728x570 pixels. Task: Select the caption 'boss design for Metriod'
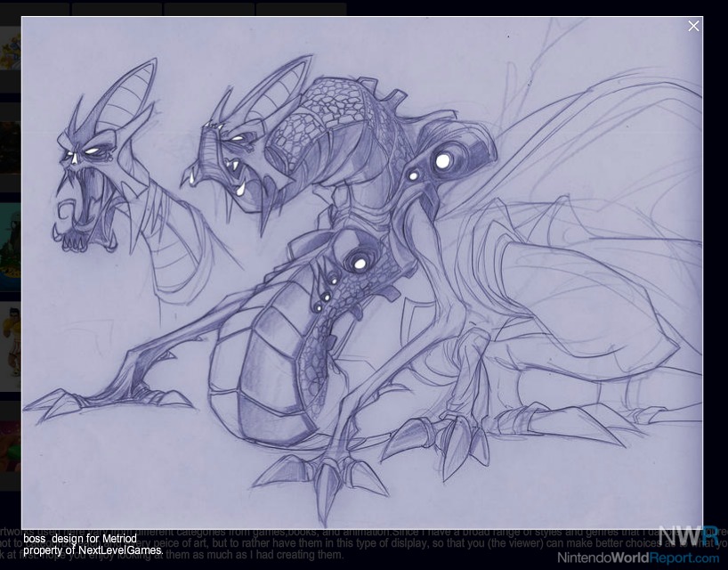click(80, 539)
